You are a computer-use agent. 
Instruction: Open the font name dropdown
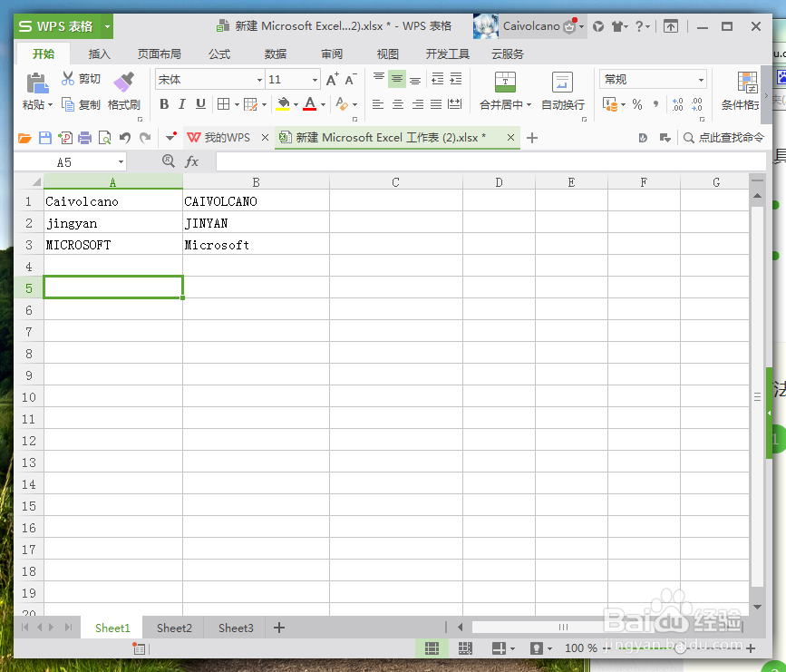259,80
